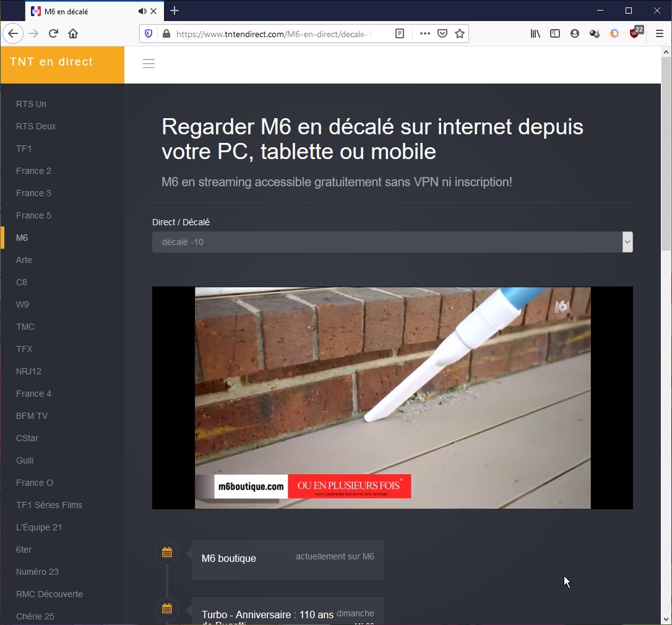Save page to Pocket
Image resolution: width=672 pixels, height=625 pixels.
[442, 34]
